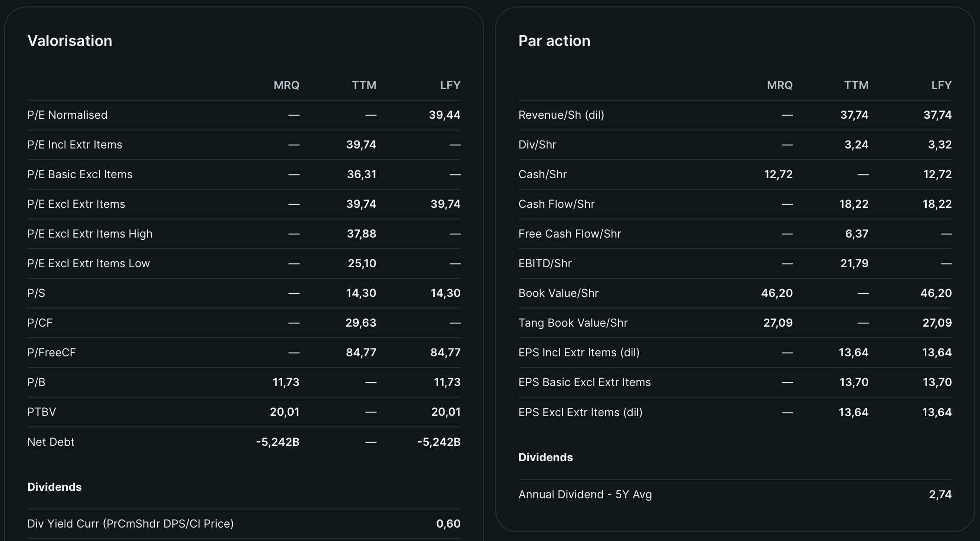Select the P/E Normalised row label
Screen dimensions: 980x541
pos(67,115)
